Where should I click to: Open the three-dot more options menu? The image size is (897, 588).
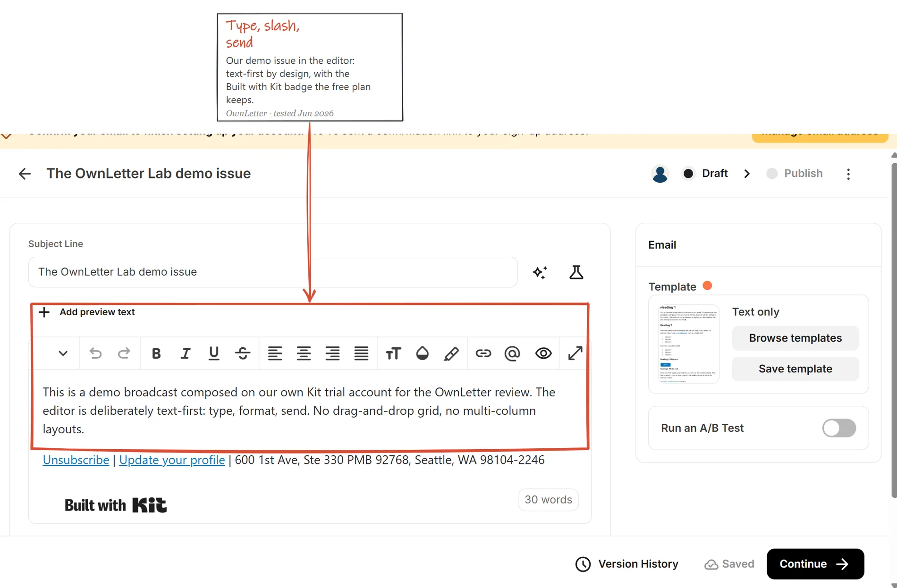(x=848, y=174)
